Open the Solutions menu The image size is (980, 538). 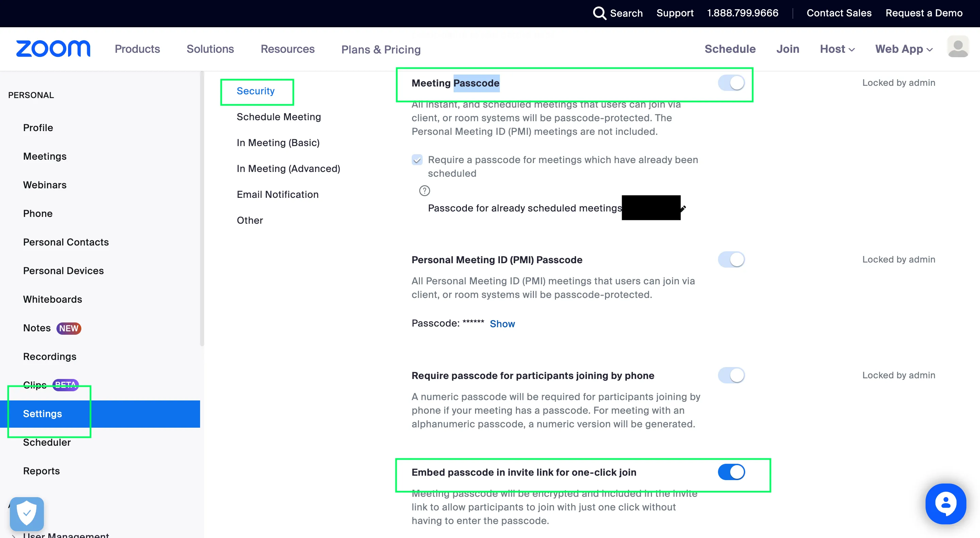coord(210,49)
